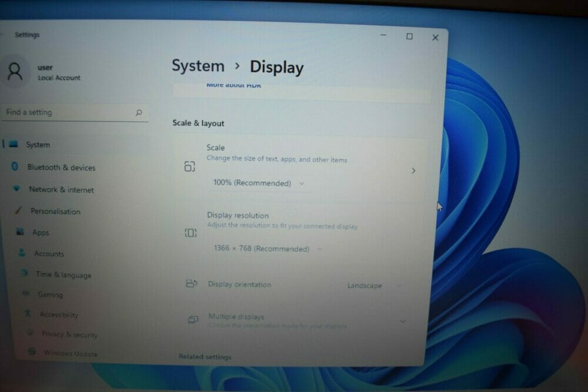
Task: Click 'Change the size of text, apps' description
Action: tap(277, 159)
